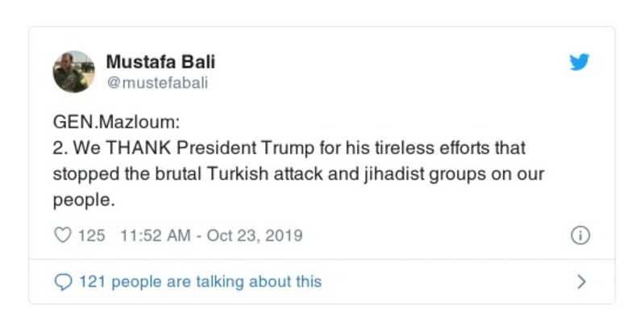Open Mustafa Bali's profile avatar
This screenshot has height=334, width=644.
tap(73, 72)
